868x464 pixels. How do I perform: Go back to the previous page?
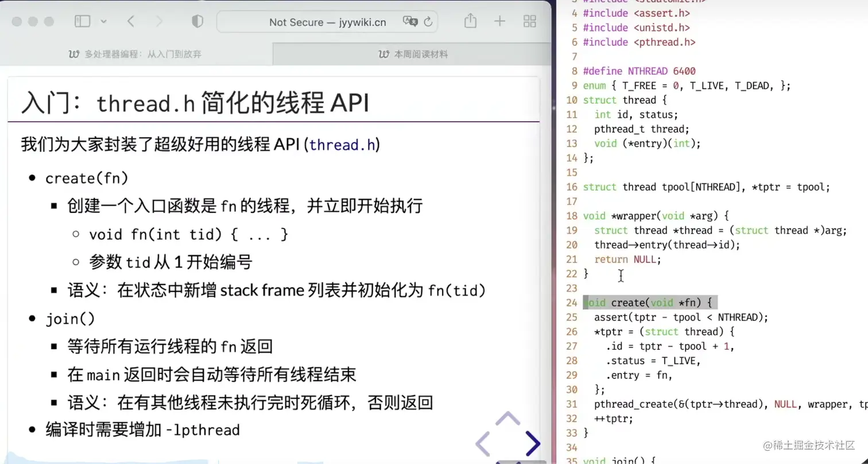pyautogui.click(x=131, y=22)
